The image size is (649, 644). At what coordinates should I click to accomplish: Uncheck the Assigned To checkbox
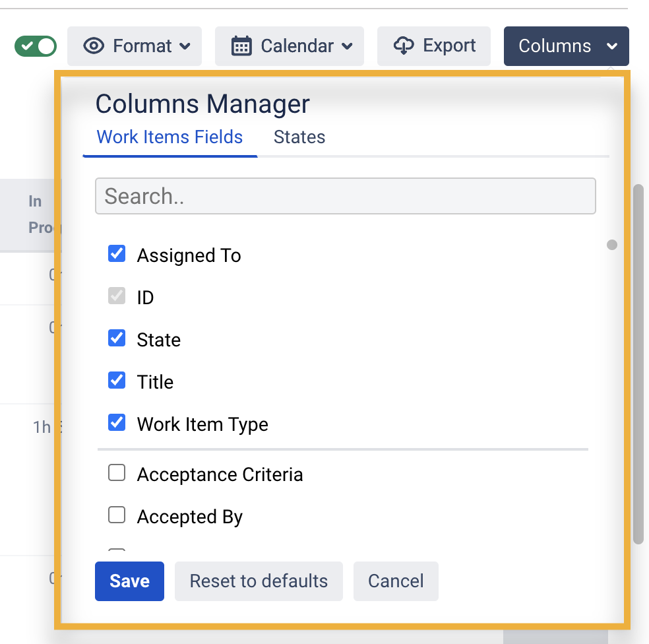[x=117, y=254]
